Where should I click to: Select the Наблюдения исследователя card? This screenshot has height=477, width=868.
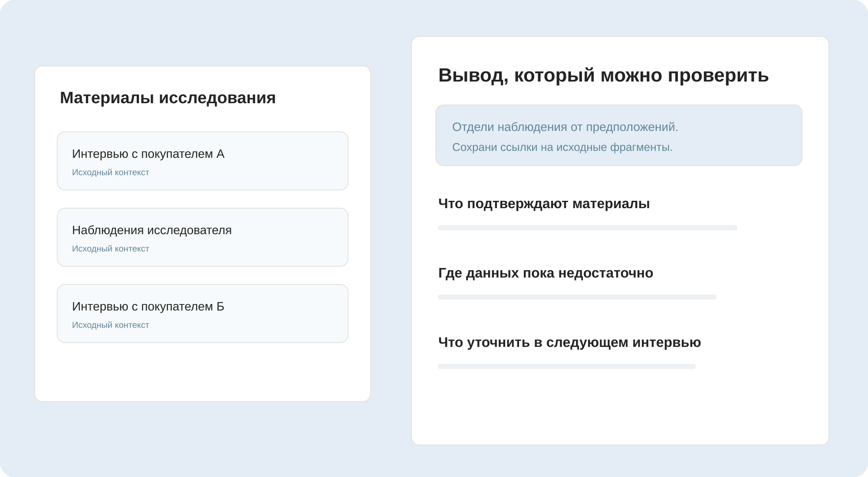click(203, 237)
